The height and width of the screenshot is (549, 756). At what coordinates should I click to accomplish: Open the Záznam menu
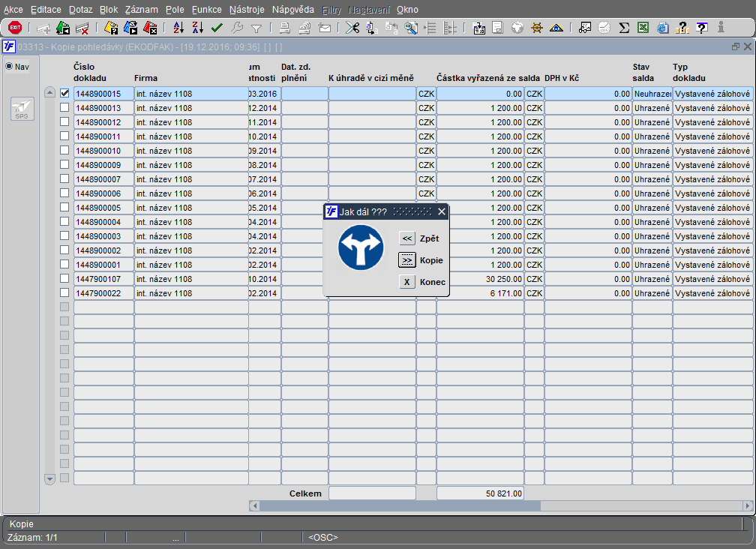tap(141, 10)
